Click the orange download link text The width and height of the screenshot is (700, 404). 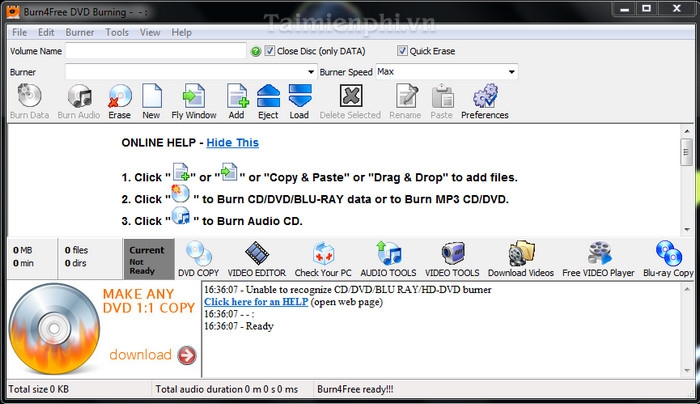pos(140,354)
